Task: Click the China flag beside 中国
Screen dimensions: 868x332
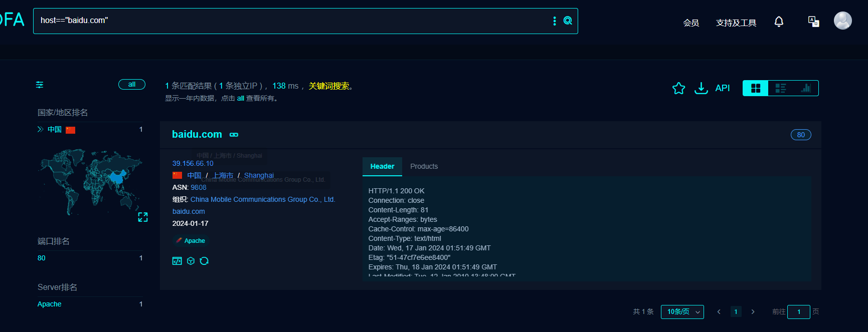Action: tap(71, 130)
